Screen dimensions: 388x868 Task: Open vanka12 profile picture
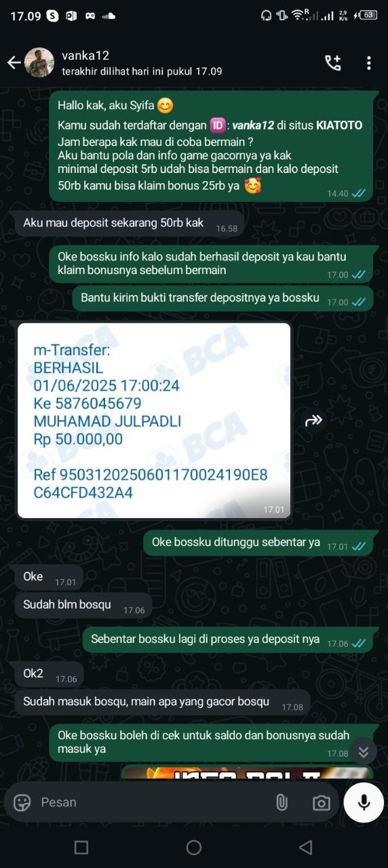point(39,62)
